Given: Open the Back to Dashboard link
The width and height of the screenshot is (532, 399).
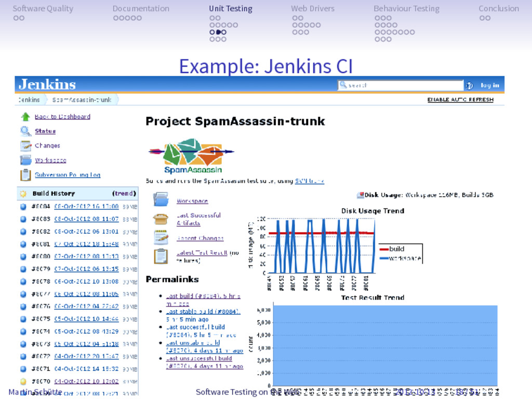Looking at the screenshot, I should pyautogui.click(x=62, y=117).
